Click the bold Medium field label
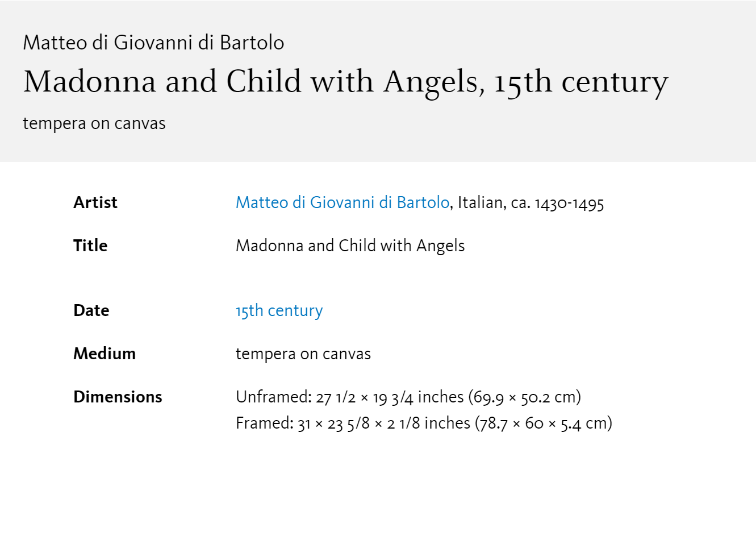756x540 pixels. click(x=105, y=354)
